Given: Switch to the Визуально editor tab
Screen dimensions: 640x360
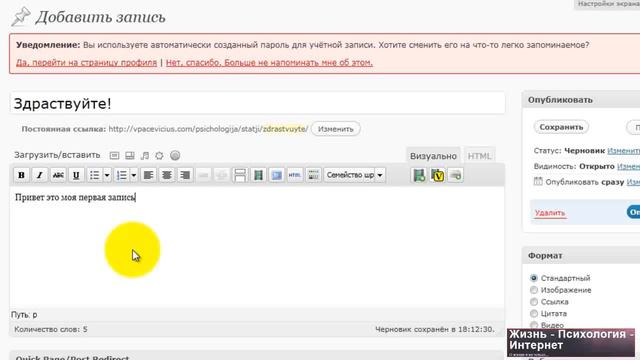Looking at the screenshot, I should (433, 156).
